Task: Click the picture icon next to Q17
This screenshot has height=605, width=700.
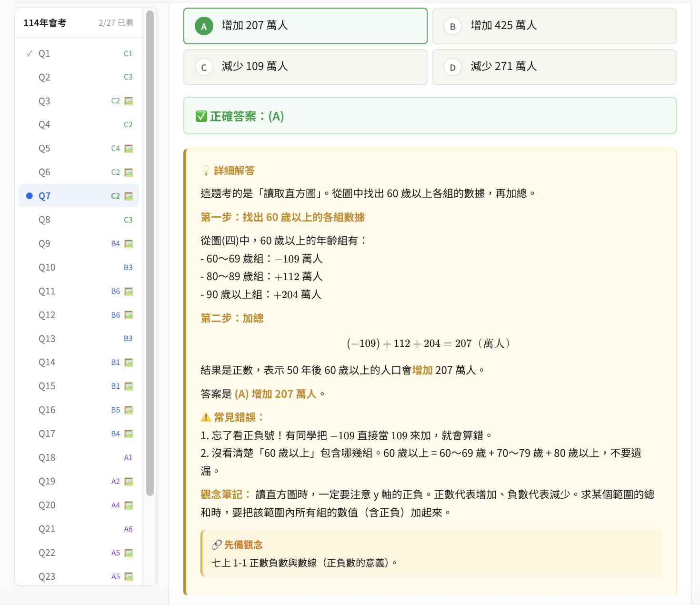Action: click(129, 434)
